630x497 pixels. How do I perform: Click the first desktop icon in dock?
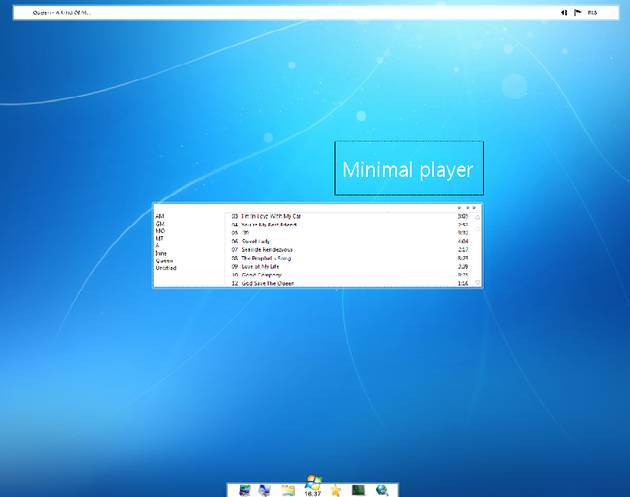tap(243, 490)
